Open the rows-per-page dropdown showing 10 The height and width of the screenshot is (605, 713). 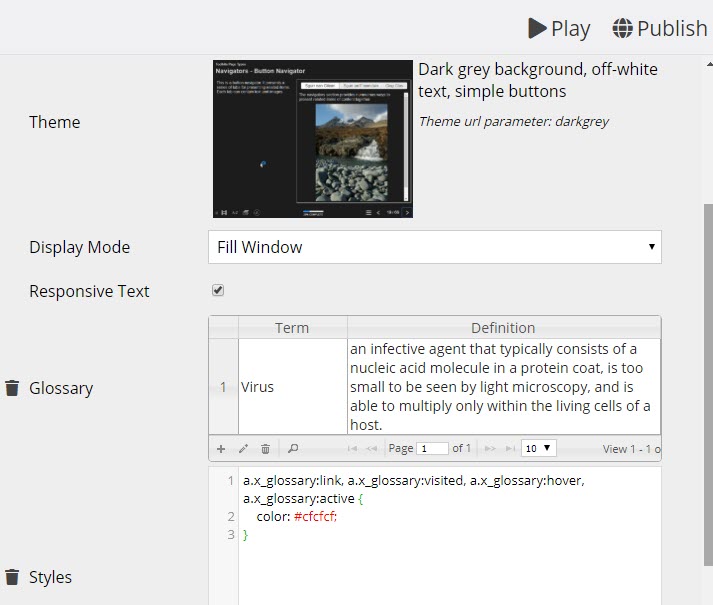click(538, 448)
